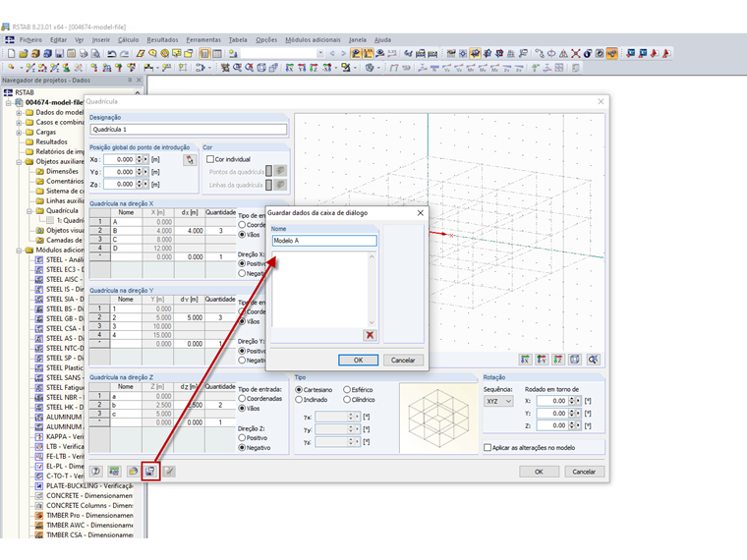
Task: Select the Inclinado grid type
Action: [299, 400]
